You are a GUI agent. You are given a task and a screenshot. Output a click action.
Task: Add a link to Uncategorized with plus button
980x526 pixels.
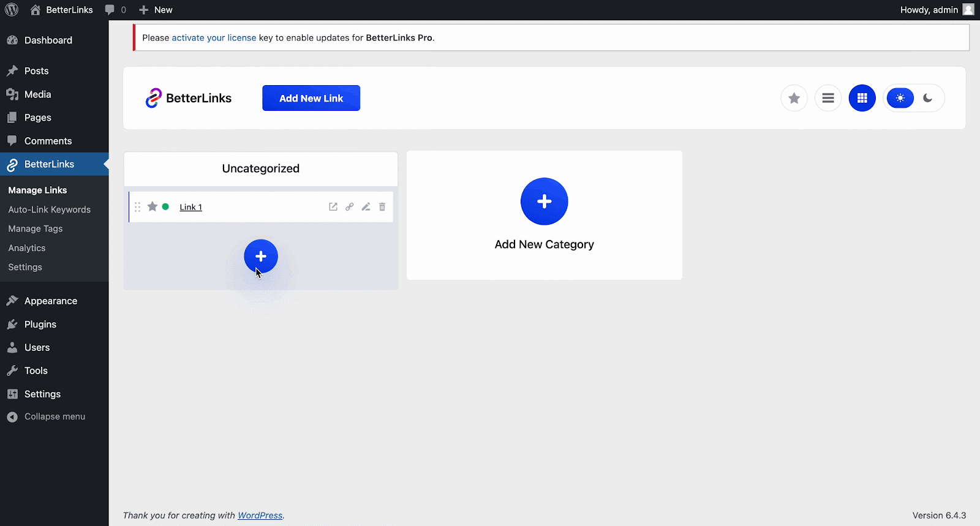261,256
